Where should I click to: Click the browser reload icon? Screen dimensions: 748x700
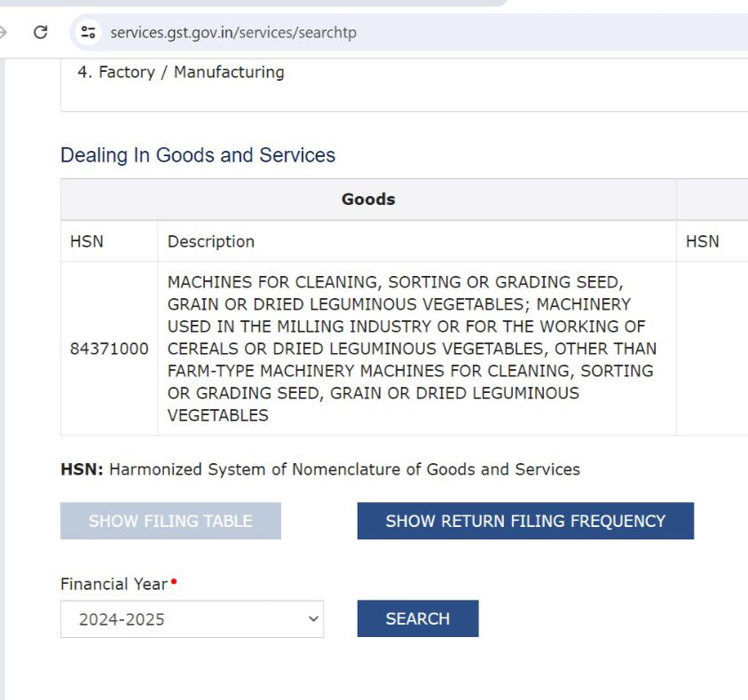click(40, 33)
